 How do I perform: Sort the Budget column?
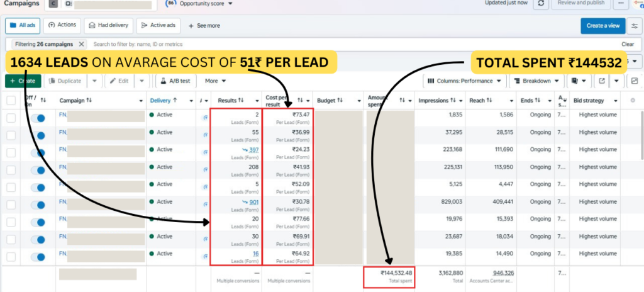click(339, 100)
